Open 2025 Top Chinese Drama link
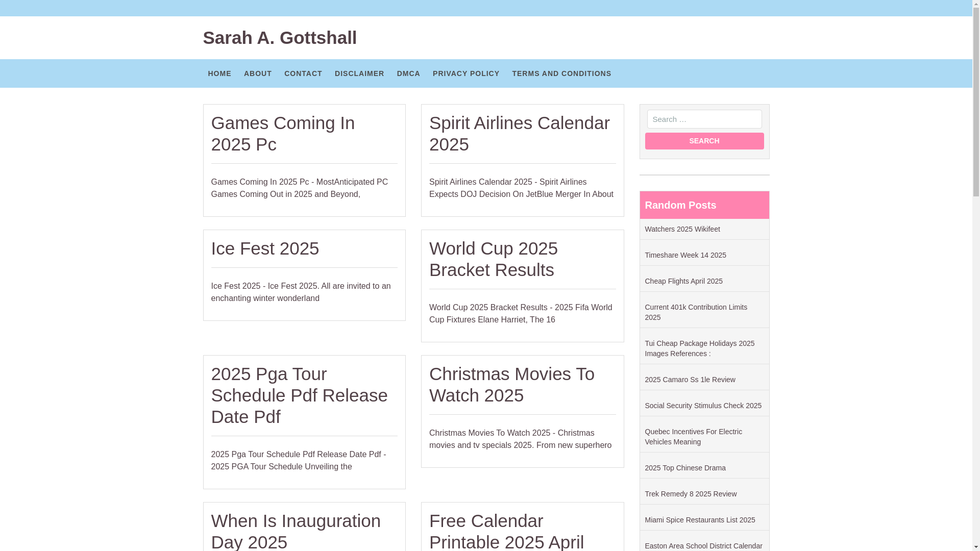 tap(685, 468)
